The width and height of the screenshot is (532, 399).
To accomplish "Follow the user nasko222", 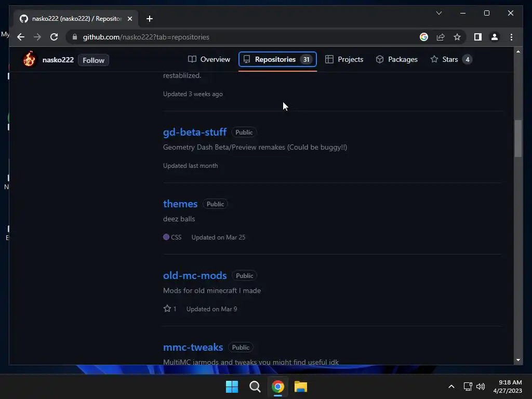I will click(x=94, y=60).
